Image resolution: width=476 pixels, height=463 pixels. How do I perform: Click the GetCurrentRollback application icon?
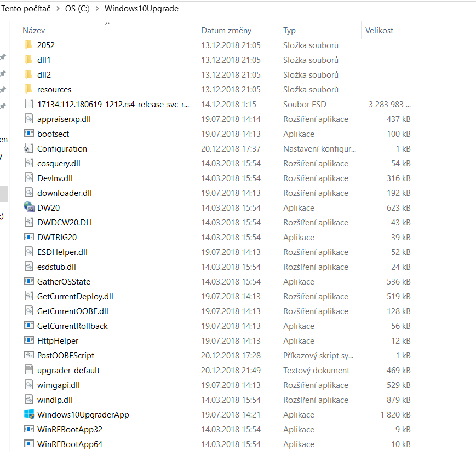pos(29,326)
